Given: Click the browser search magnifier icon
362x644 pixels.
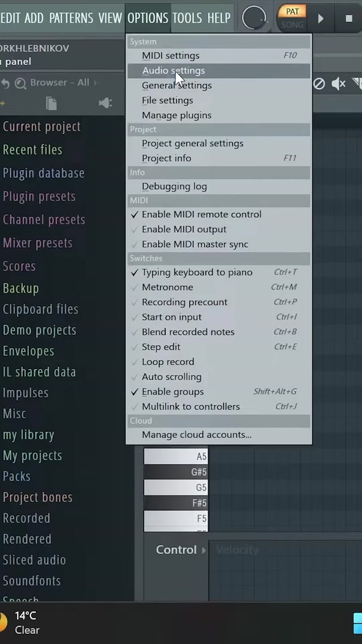Looking at the screenshot, I should coord(20,83).
